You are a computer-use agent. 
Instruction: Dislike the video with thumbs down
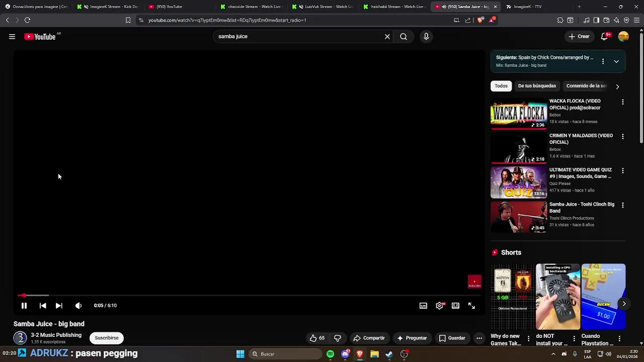tap(338, 338)
